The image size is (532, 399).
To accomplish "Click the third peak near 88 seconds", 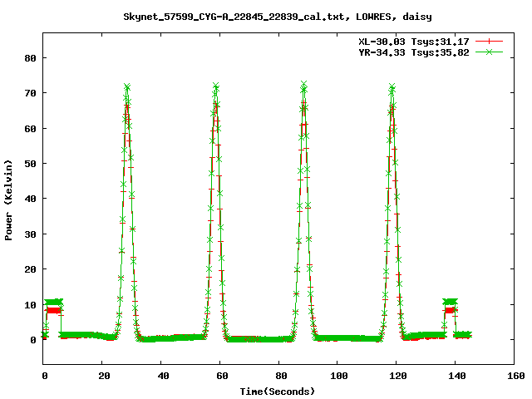I will click(303, 85).
